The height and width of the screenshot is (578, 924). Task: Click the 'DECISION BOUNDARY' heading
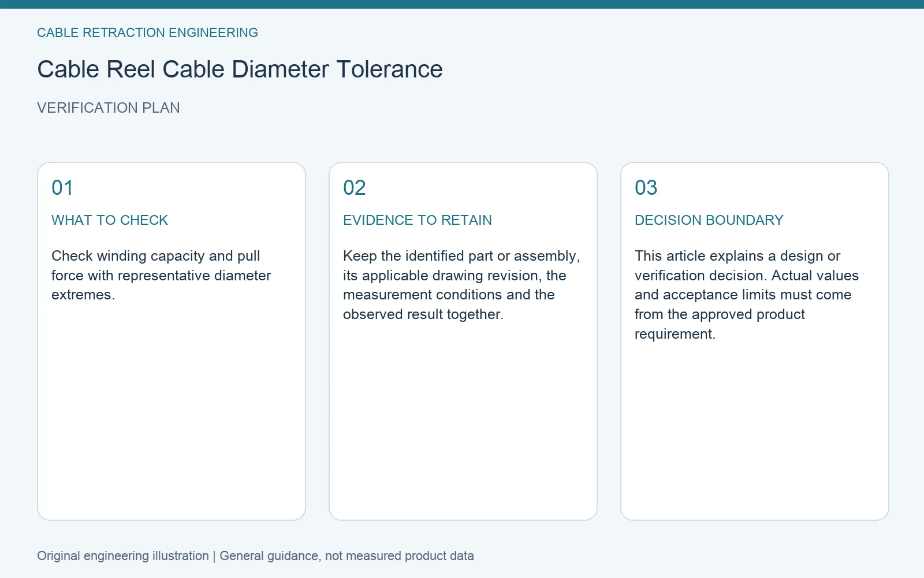[709, 220]
